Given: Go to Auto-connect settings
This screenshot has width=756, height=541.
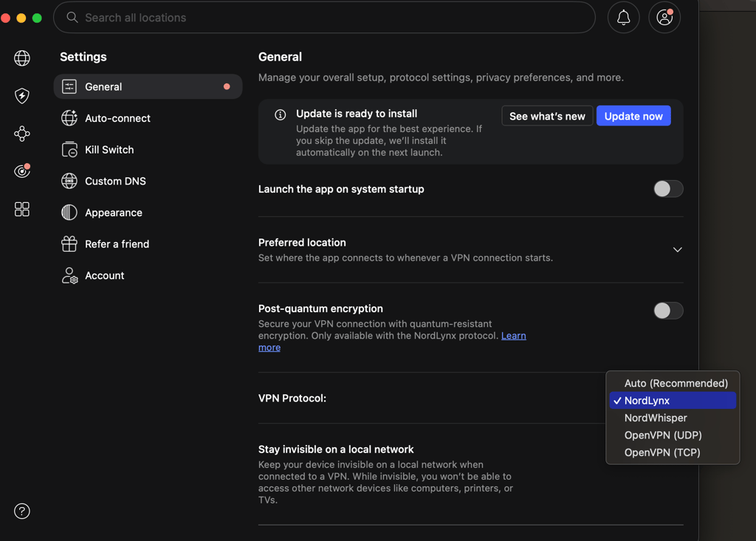Looking at the screenshot, I should pyautogui.click(x=148, y=118).
